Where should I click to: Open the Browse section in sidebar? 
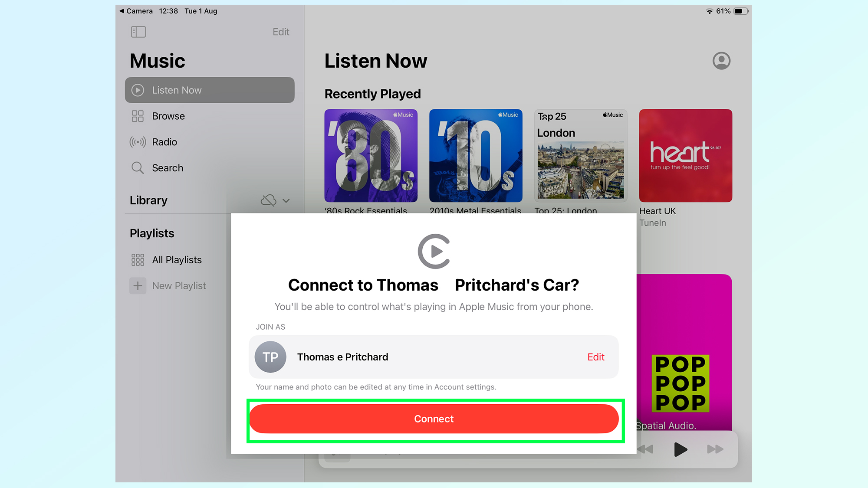coord(168,115)
